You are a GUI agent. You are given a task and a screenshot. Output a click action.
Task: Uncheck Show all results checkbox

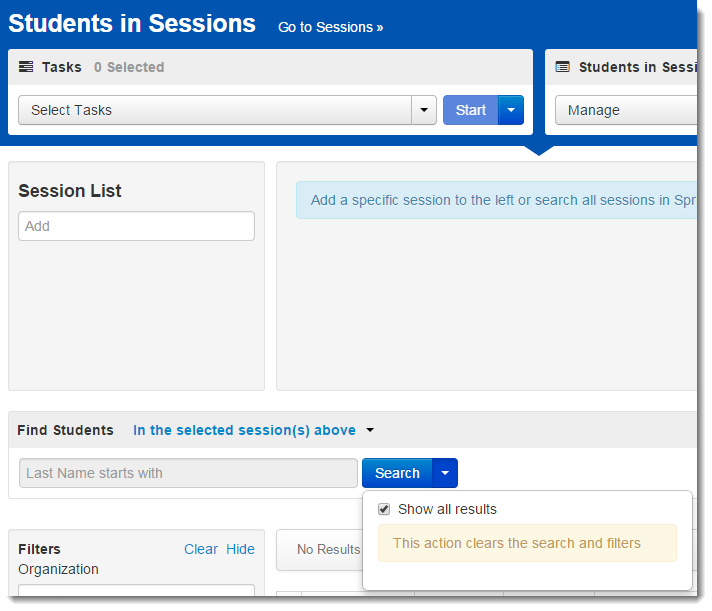pyautogui.click(x=384, y=509)
